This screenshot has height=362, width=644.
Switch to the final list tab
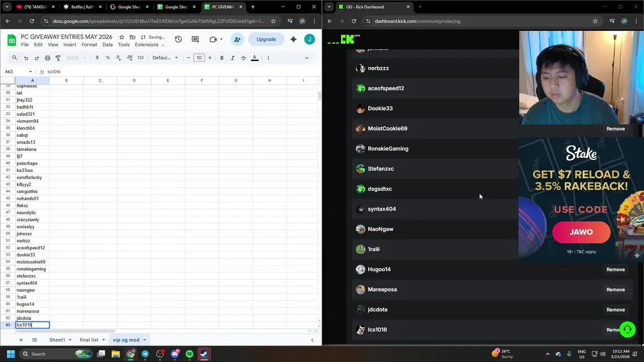(x=89, y=340)
